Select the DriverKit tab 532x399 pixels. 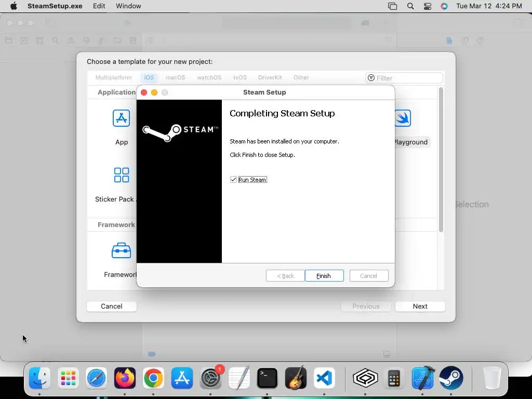click(x=270, y=77)
